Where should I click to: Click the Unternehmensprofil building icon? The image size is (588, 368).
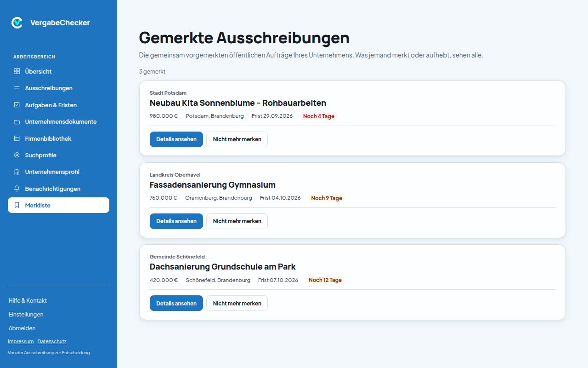click(17, 172)
